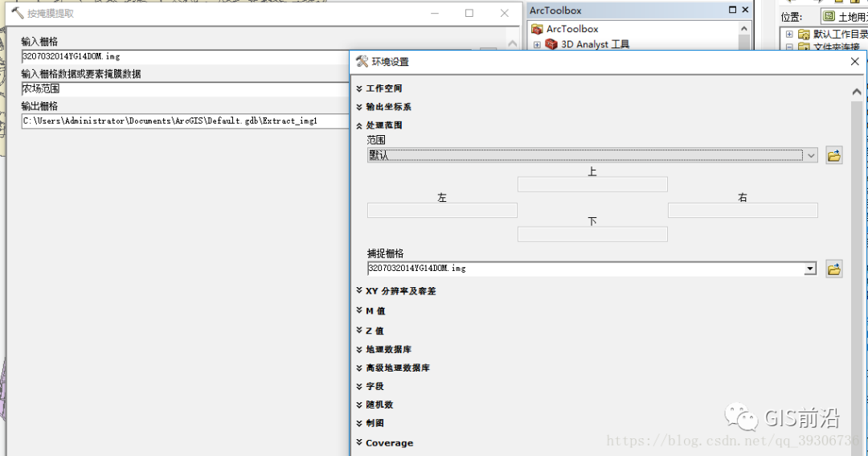Screen dimensions: 868x456
Task: Expand the M 值 section
Action: tap(359, 310)
